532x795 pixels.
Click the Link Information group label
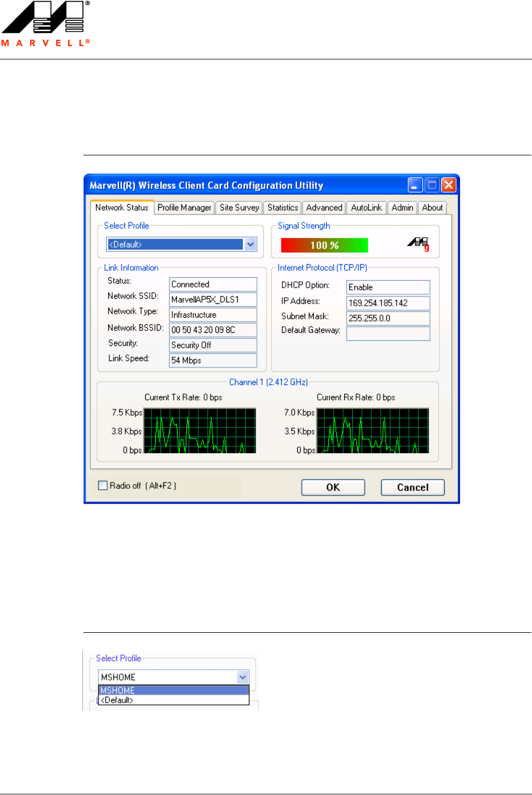coord(131,268)
